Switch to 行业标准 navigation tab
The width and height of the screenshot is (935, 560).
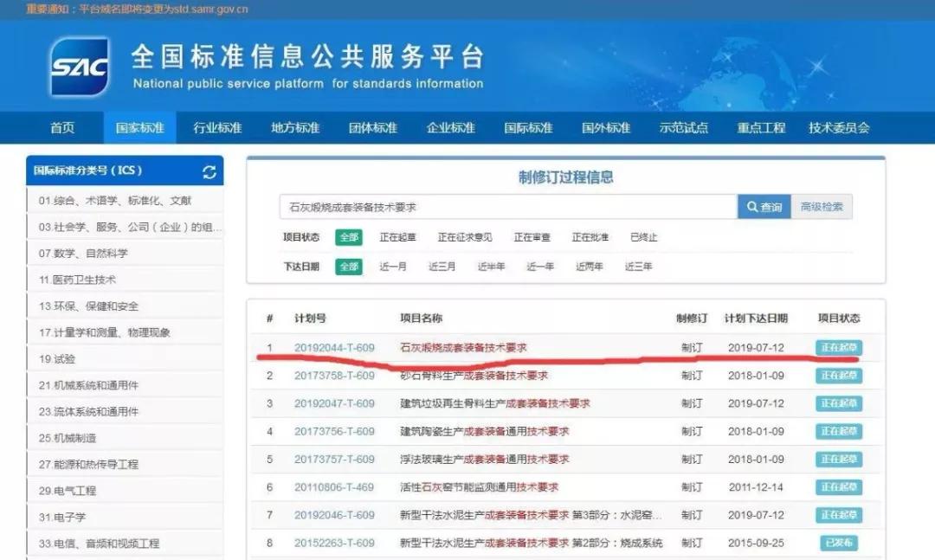(x=217, y=128)
